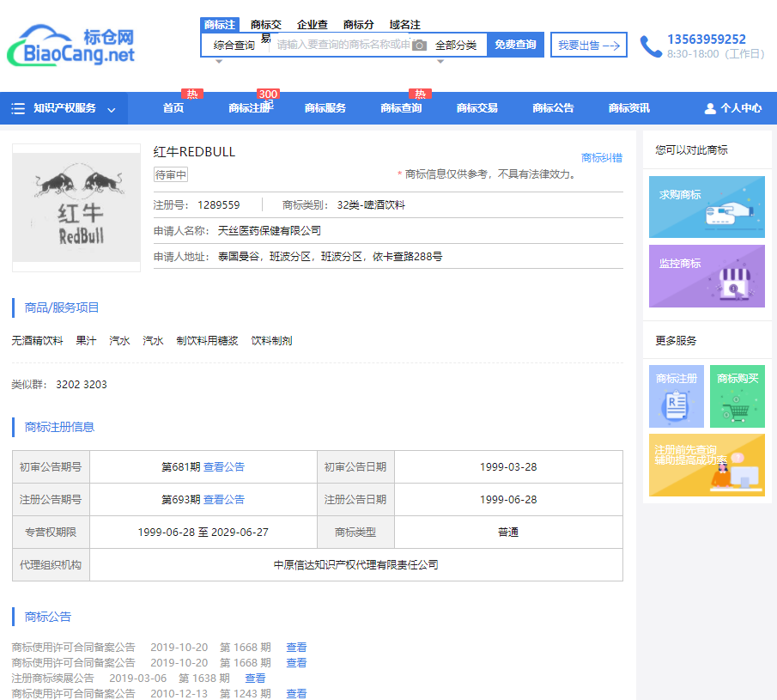Open 商标查询 in the navigation bar

point(402,108)
